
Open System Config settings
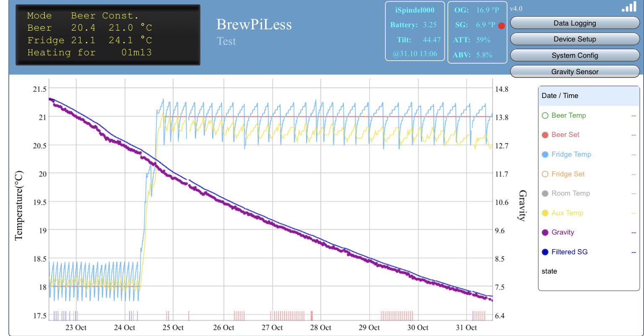pyautogui.click(x=574, y=55)
